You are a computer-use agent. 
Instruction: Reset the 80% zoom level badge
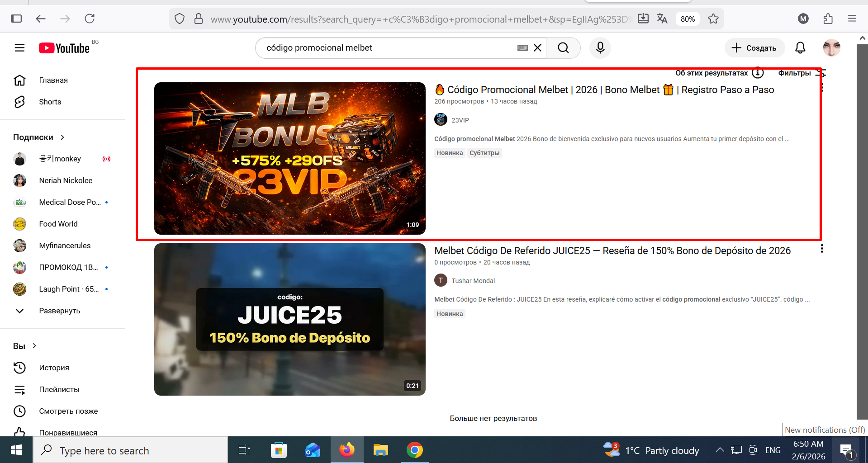click(688, 19)
